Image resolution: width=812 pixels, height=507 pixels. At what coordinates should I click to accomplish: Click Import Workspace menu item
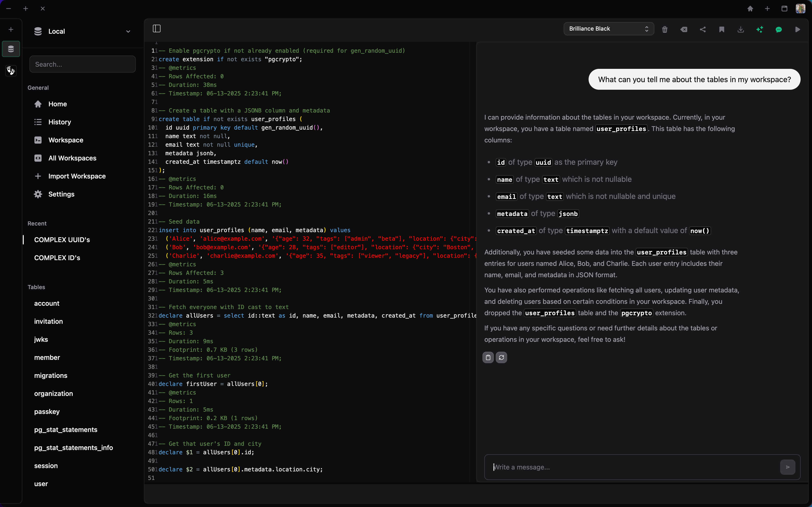pyautogui.click(x=77, y=176)
